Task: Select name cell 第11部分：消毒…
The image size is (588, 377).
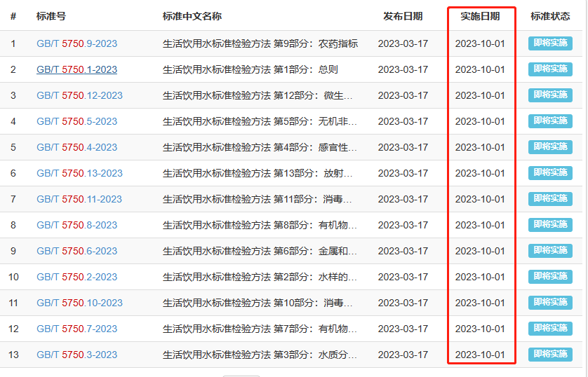Action: 257,199
